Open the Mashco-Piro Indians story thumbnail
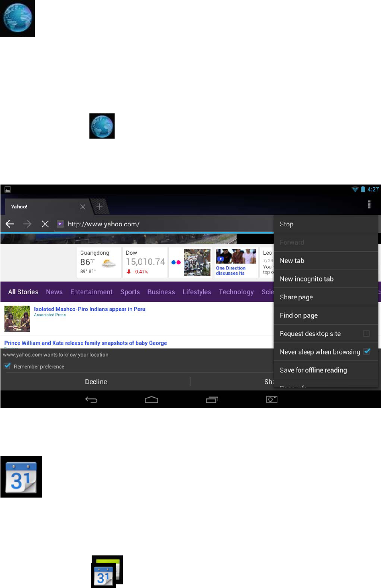This screenshot has height=588, width=381. [17, 319]
